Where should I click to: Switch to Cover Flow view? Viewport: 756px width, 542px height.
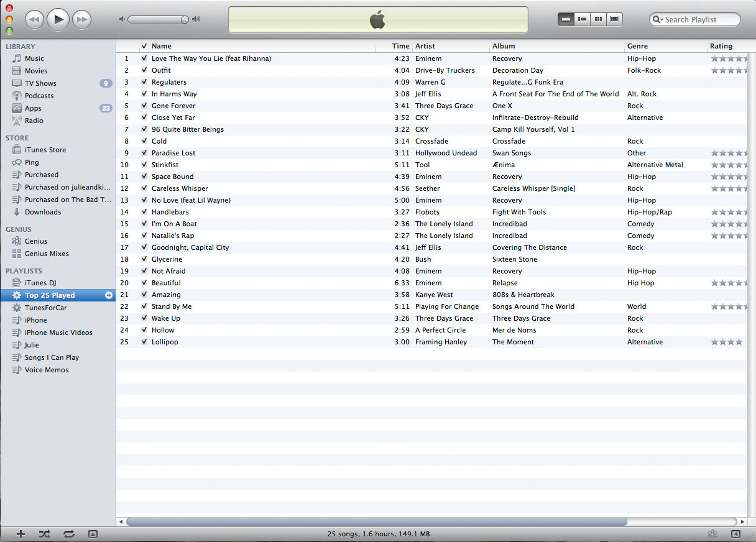tap(615, 19)
